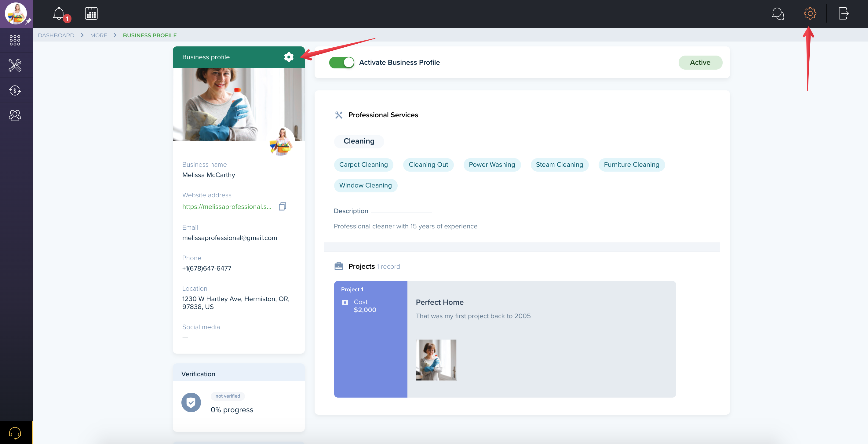Open the payments dollar sidebar icon
Image resolution: width=868 pixels, height=444 pixels.
(x=15, y=90)
